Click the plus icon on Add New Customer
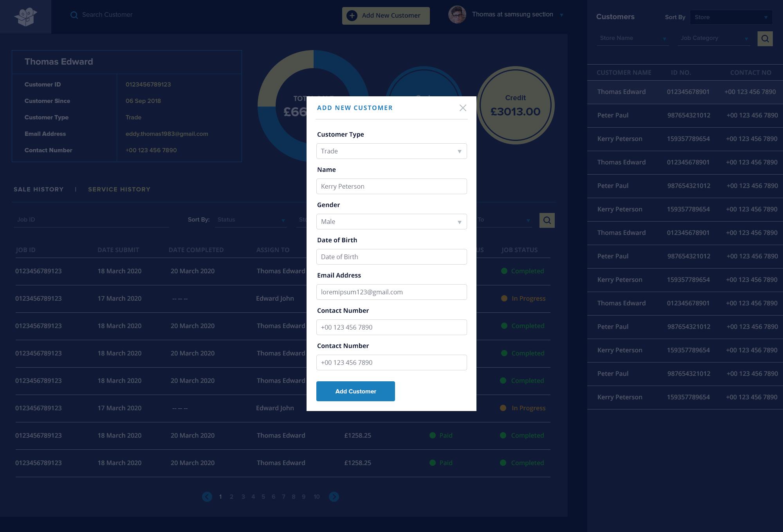The width and height of the screenshot is (783, 532). click(352, 16)
